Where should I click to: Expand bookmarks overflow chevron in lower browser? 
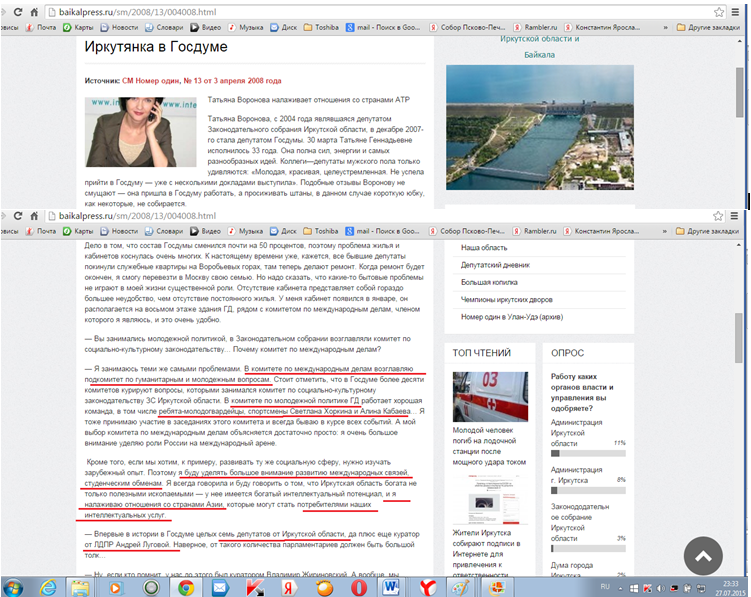(664, 231)
